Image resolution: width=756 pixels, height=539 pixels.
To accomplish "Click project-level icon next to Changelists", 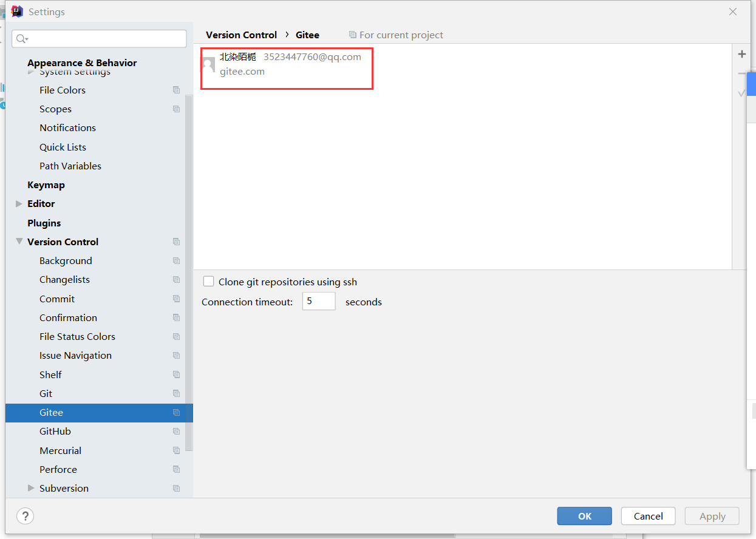I will [x=176, y=280].
